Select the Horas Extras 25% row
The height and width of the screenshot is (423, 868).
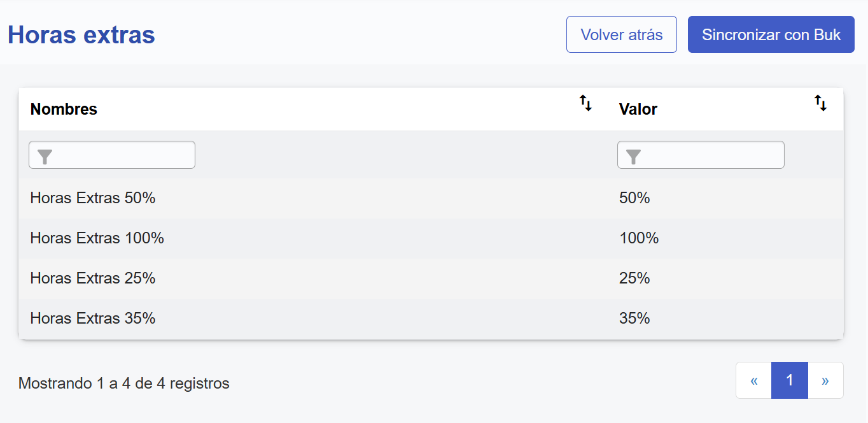coord(93,278)
